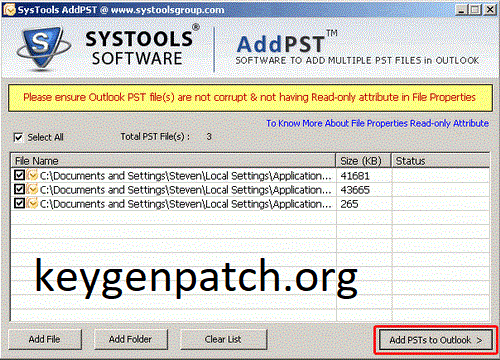Viewport: 500px width, 360px height.
Task: Uncheck the file row sized 41681 KB
Action: 19,175
